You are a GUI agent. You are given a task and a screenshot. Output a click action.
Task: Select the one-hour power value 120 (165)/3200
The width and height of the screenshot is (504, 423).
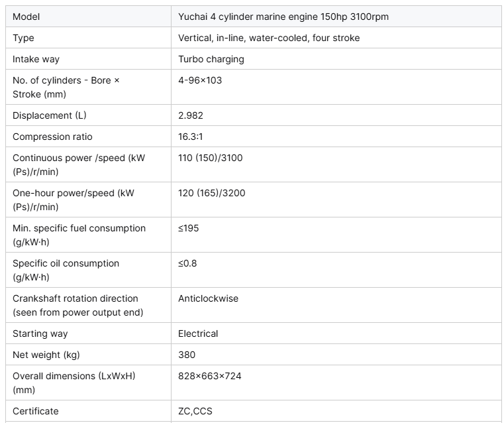pos(211,193)
